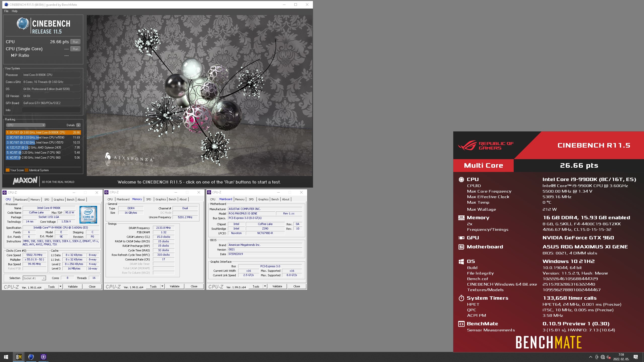The width and height of the screenshot is (644, 362).
Task: Click the Cinebench sphere logo
Action: [23, 24]
